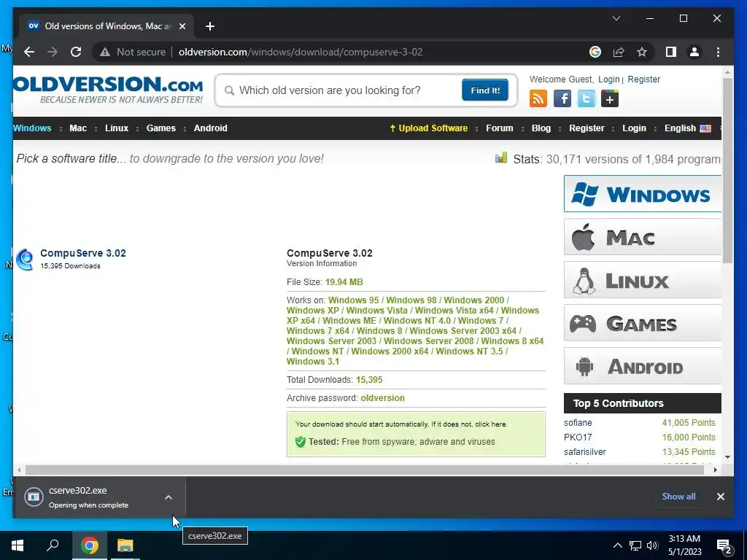The width and height of the screenshot is (747, 560).
Task: Click the taskbar volume speaker icon
Action: pos(652,545)
